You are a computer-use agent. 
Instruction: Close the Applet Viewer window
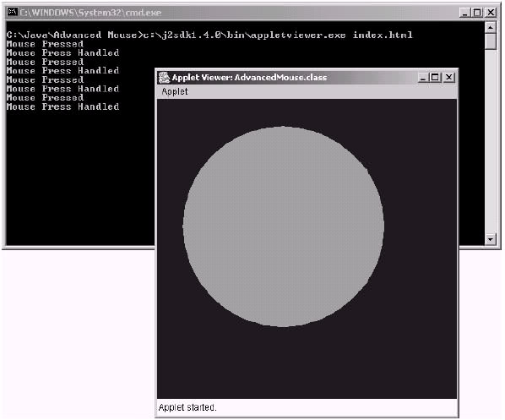point(449,78)
